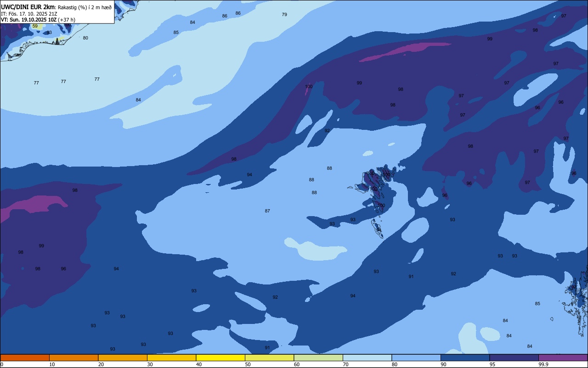The image size is (588, 368).
Task: Click the orange 10–20 legend swatch
Action: click(73, 357)
